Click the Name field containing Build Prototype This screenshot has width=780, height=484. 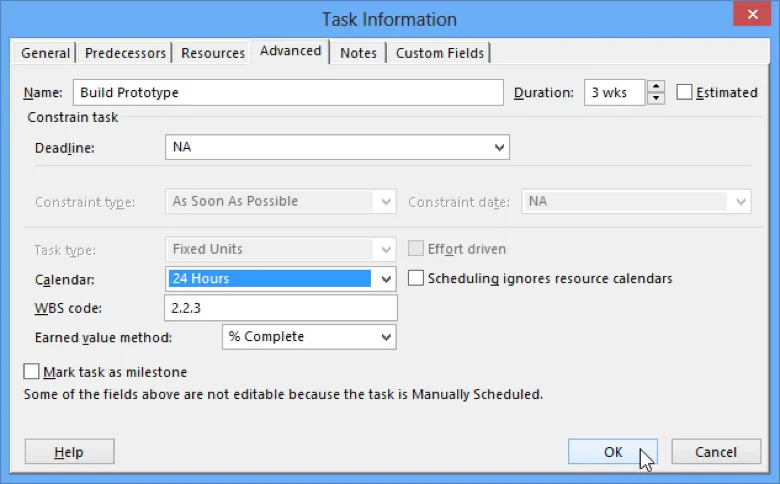(288, 93)
